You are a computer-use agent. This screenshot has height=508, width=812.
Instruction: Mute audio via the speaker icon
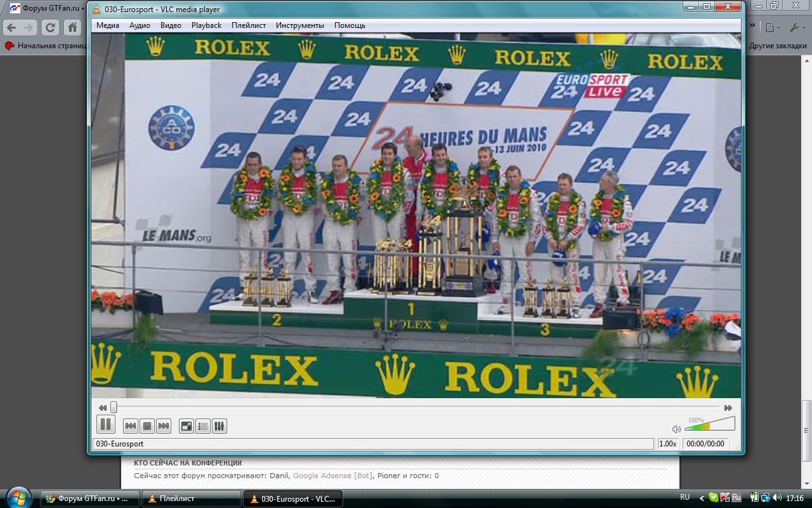[676, 429]
